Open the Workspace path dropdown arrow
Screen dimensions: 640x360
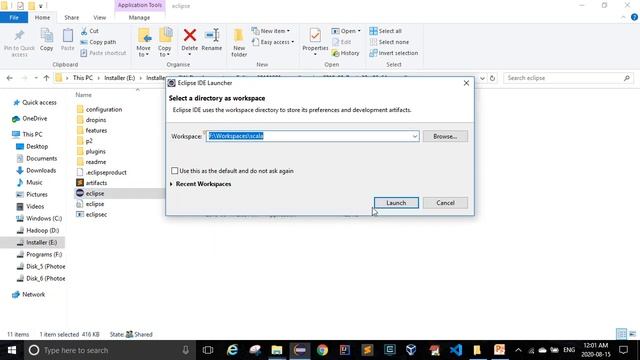[415, 136]
